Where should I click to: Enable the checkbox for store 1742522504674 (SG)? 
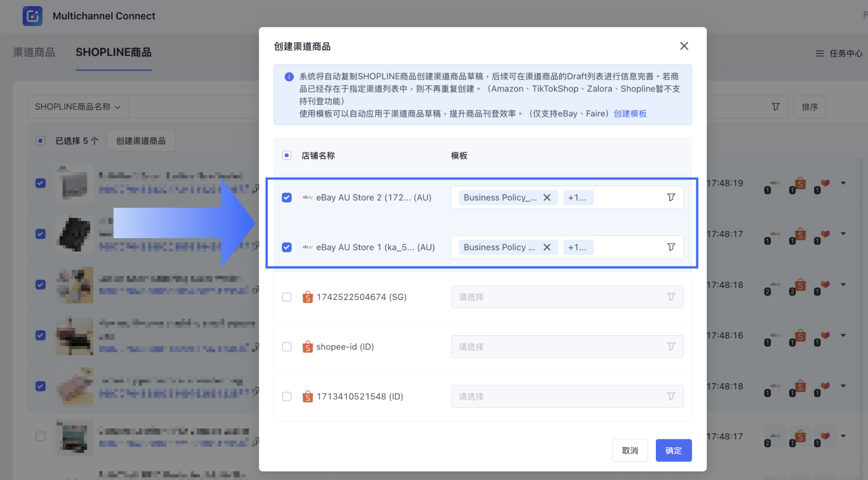(x=287, y=297)
